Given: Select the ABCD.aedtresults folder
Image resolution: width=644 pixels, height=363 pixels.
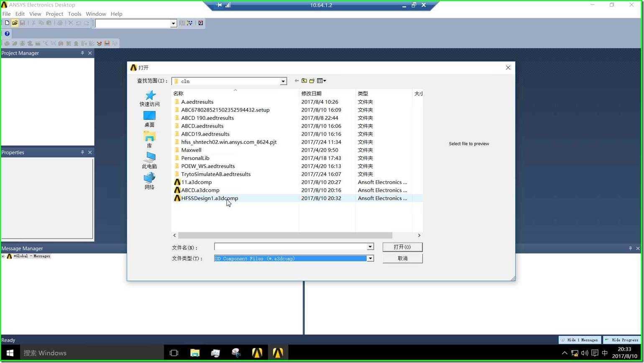Looking at the screenshot, I should [202, 126].
